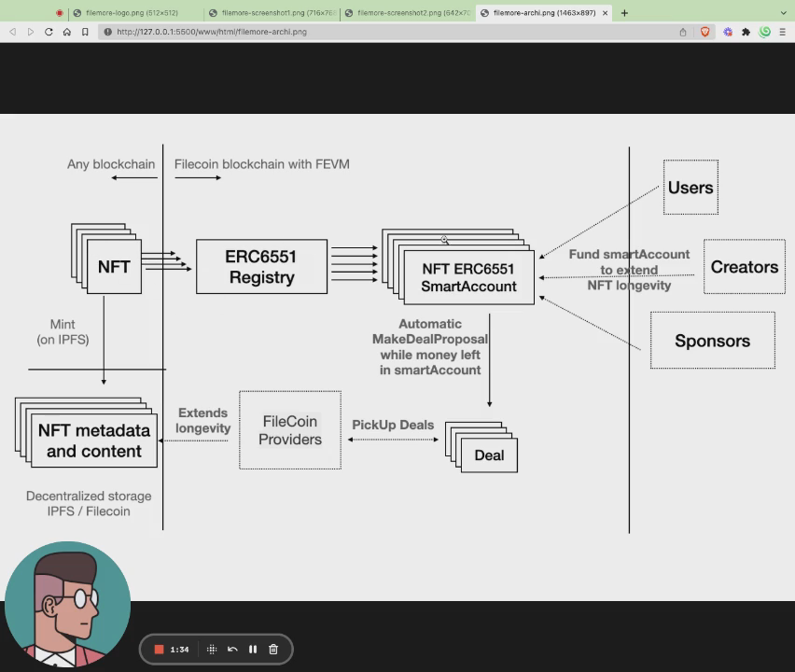Expand the tab list chevron
795x672 pixels.
(x=784, y=13)
